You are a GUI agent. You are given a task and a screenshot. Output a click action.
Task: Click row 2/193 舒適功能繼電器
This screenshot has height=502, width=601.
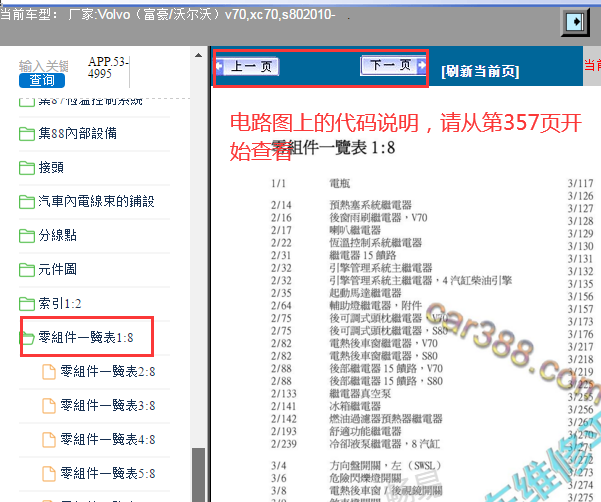[x=336, y=431]
